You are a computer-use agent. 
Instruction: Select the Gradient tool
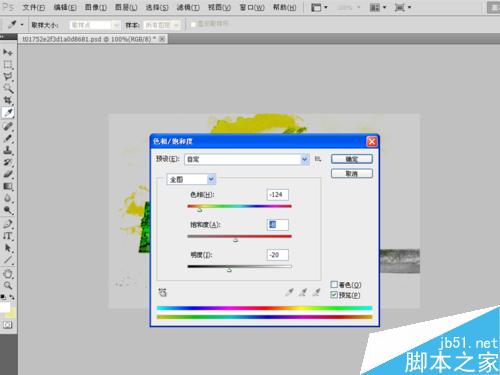(8, 186)
